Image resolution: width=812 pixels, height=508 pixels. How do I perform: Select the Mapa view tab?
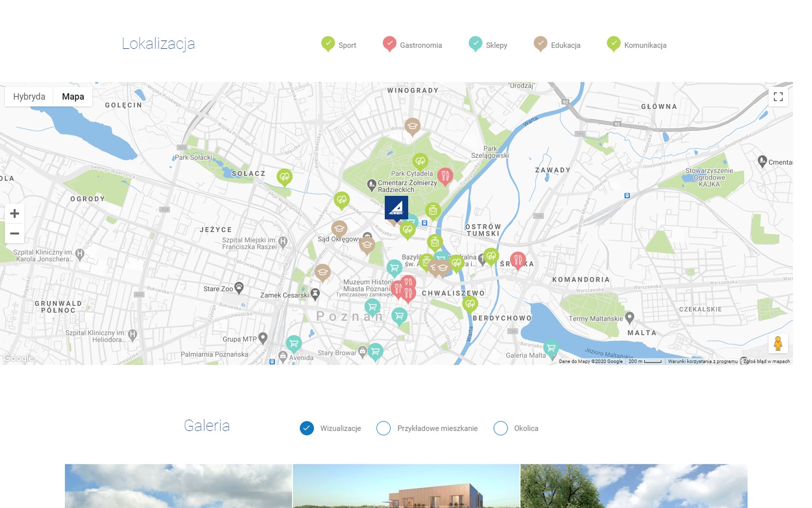(73, 97)
